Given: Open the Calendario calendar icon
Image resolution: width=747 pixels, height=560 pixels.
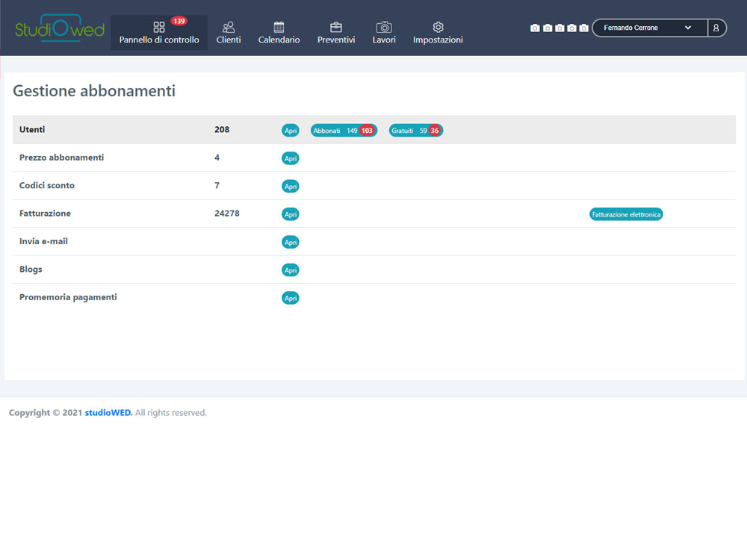Looking at the screenshot, I should pos(279,27).
